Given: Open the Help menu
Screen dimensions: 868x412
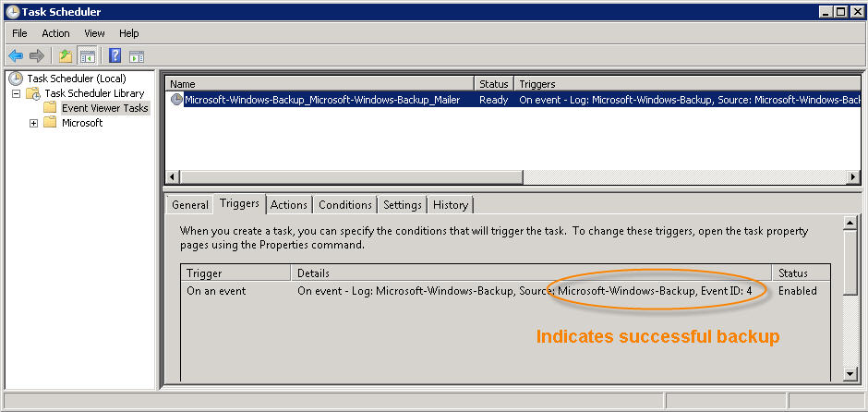Looking at the screenshot, I should pyautogui.click(x=129, y=33).
